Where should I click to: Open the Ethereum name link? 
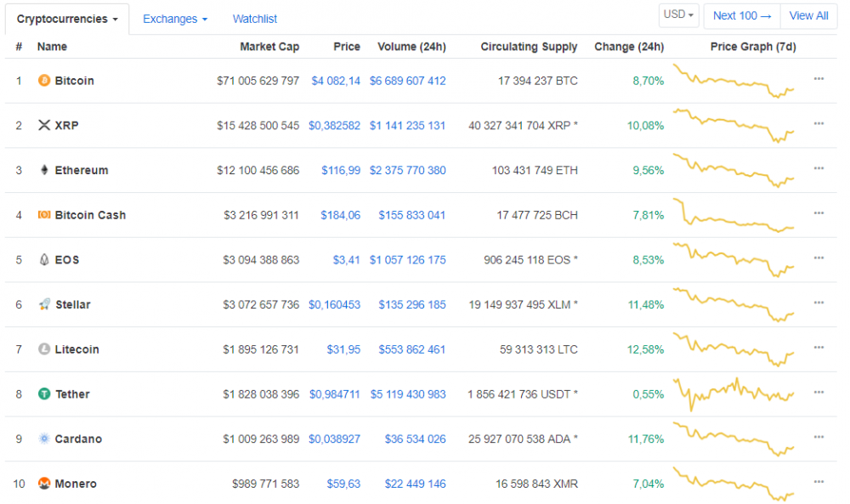click(x=82, y=170)
